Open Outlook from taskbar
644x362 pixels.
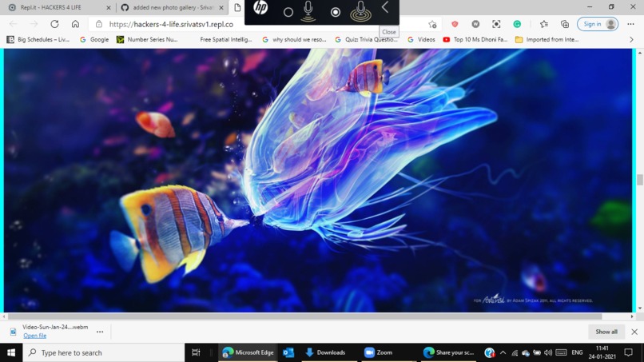tap(288, 352)
